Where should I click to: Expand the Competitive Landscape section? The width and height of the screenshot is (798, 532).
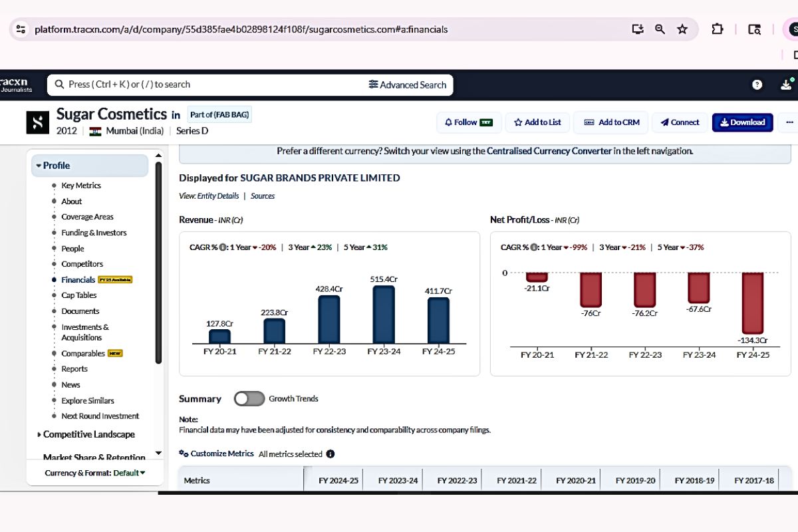[86, 434]
